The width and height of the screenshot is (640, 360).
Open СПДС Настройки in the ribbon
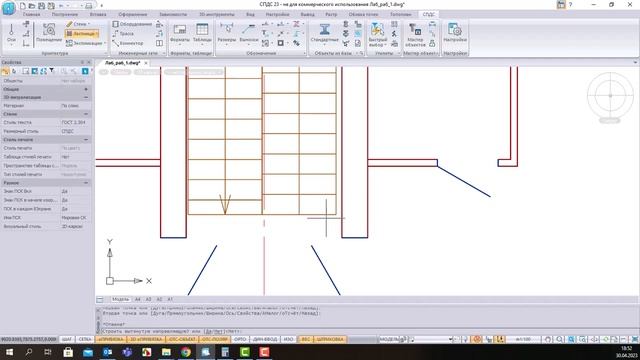(455, 33)
